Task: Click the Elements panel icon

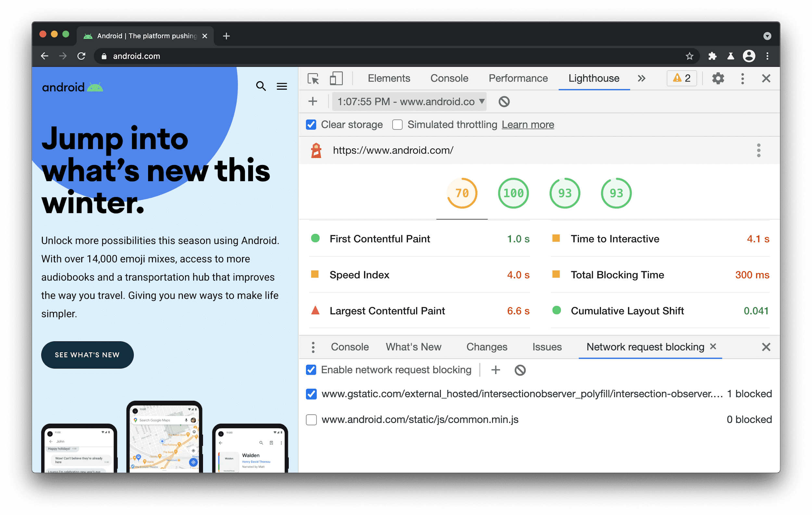Action: 389,78
